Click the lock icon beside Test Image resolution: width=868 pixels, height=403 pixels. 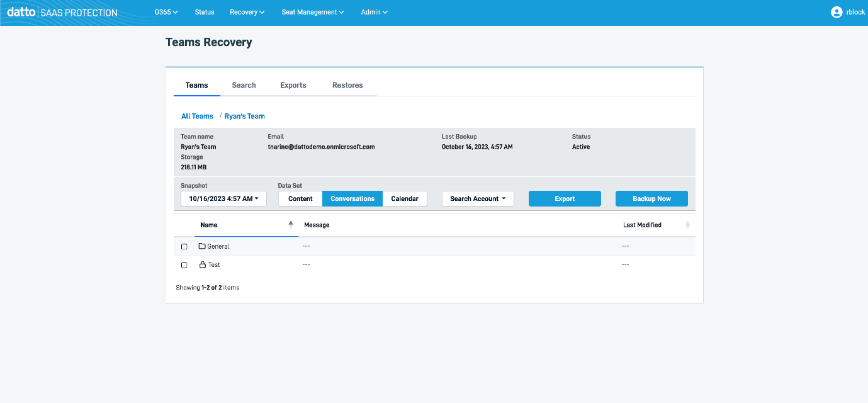pyautogui.click(x=203, y=264)
